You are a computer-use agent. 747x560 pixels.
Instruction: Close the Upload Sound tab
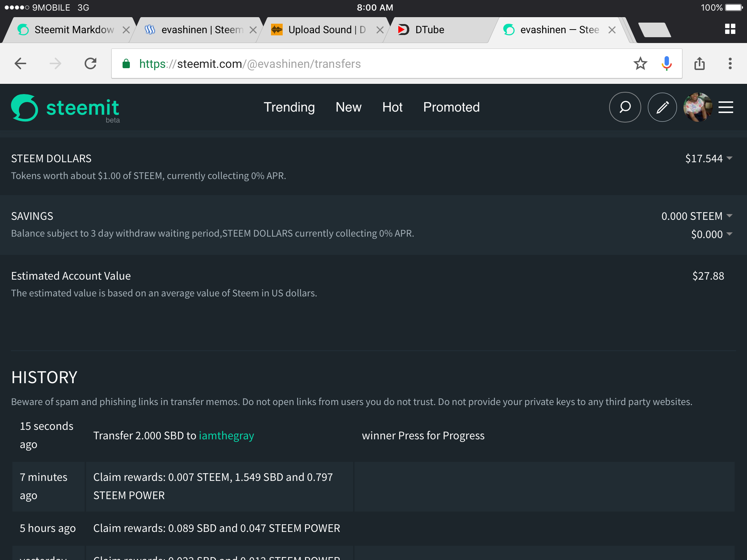pyautogui.click(x=380, y=30)
